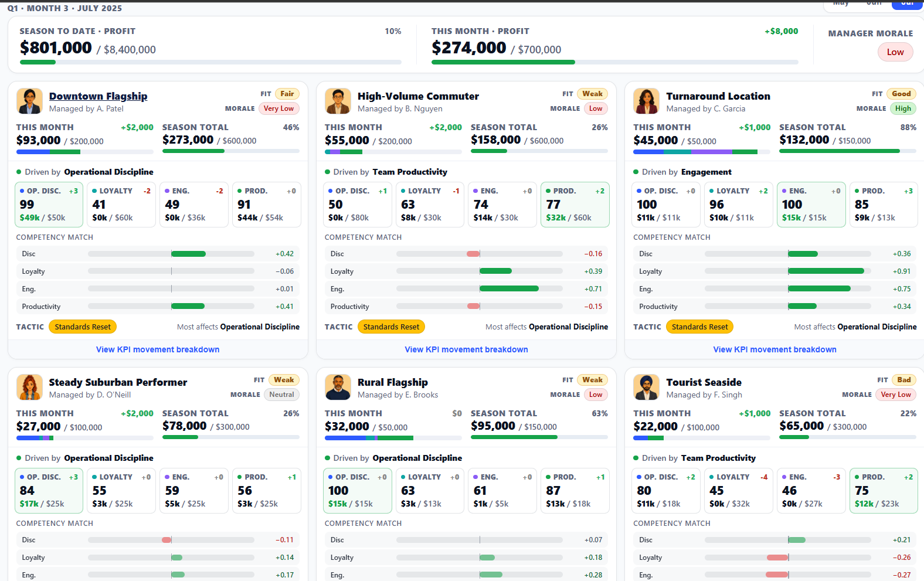Image resolution: width=924 pixels, height=581 pixels.
Task: Open the Downtown Flagship store link
Action: pyautogui.click(x=98, y=96)
